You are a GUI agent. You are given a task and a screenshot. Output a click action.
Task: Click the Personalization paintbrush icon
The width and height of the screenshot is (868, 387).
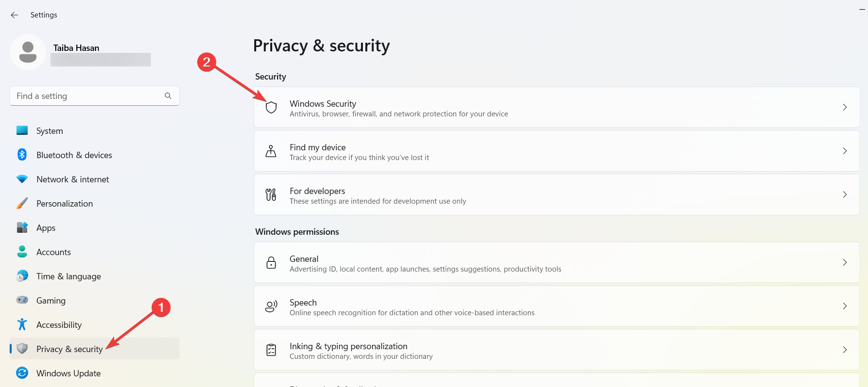click(x=22, y=203)
